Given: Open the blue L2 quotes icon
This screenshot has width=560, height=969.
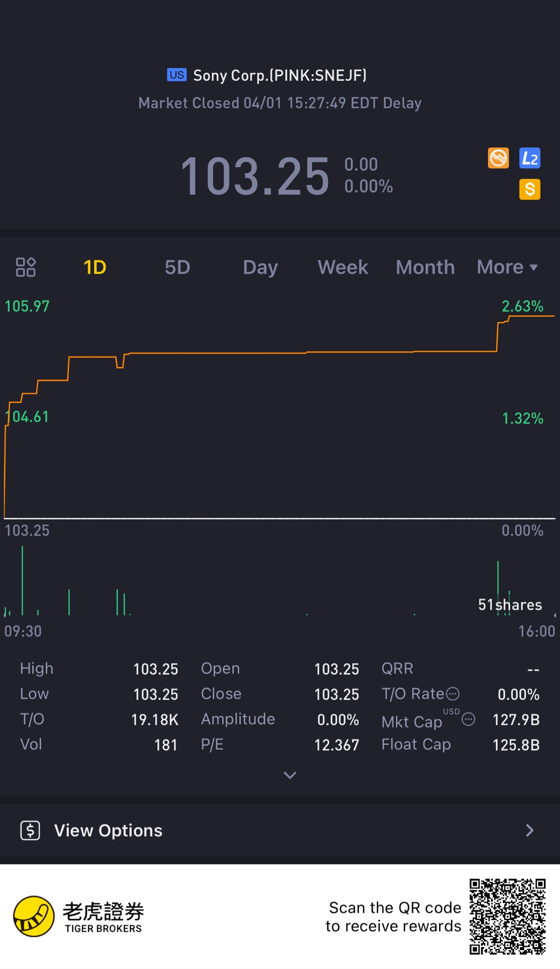Looking at the screenshot, I should point(530,158).
